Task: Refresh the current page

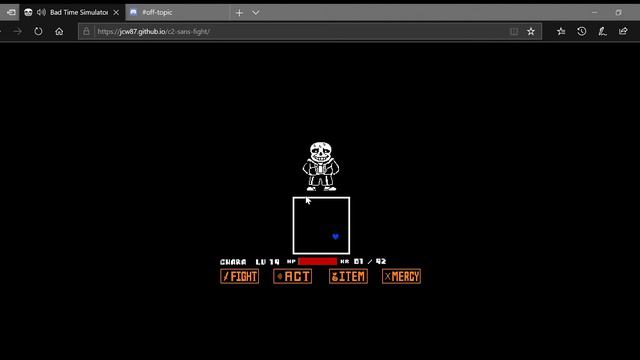Action: tap(38, 31)
